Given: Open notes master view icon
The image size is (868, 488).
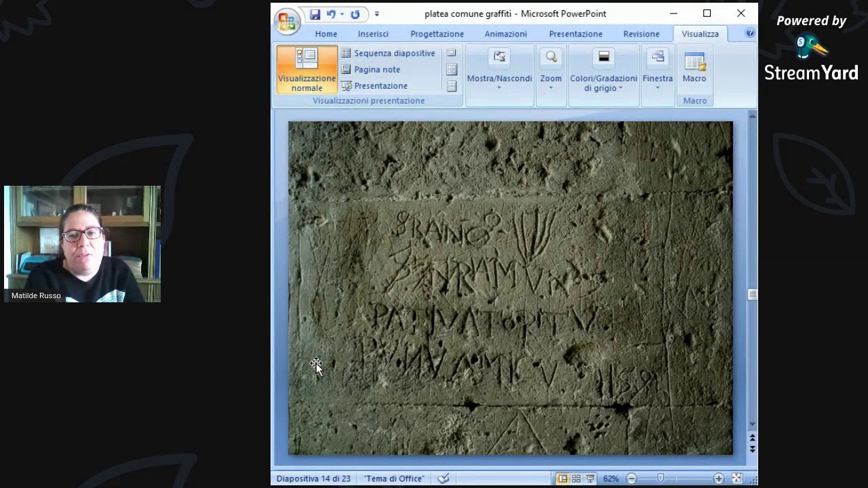Looking at the screenshot, I should 452,86.
